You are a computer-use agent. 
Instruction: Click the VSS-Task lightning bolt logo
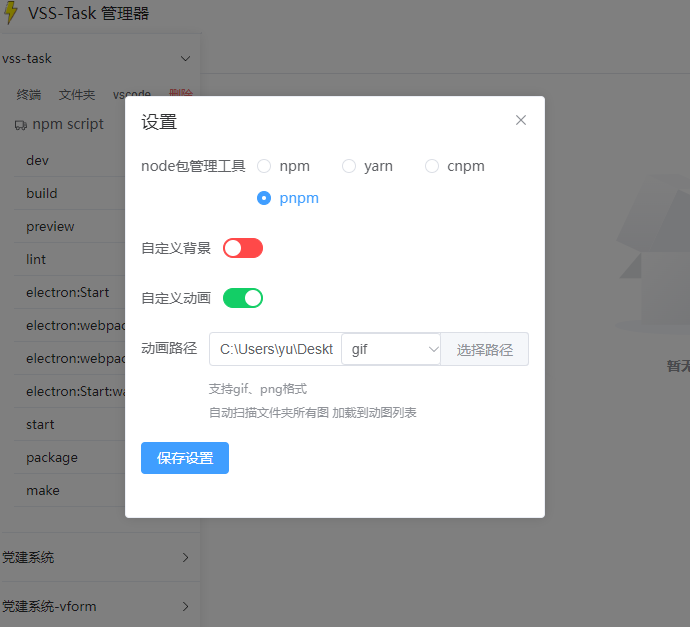point(11,12)
